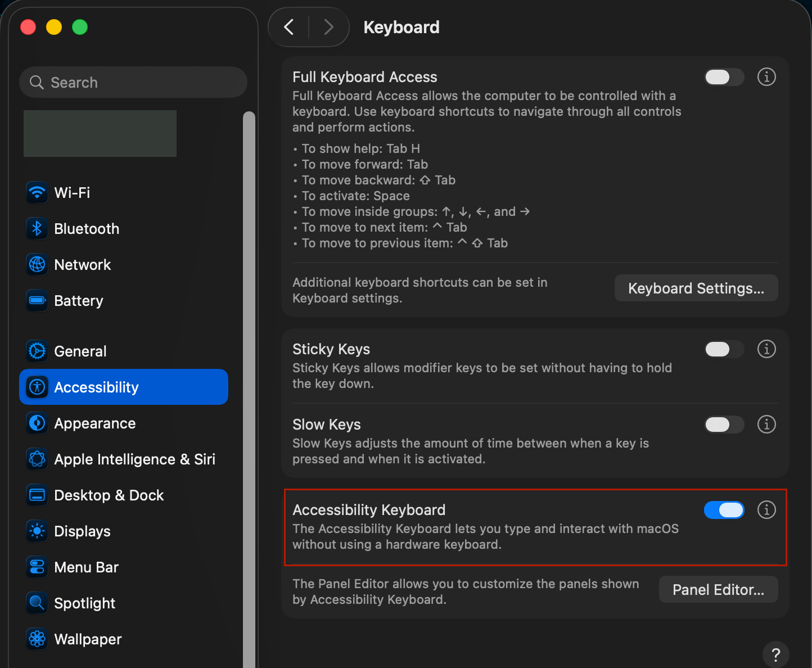Screen dimensions: 812x668
Task: Show info for Sticky Keys
Action: (766, 349)
